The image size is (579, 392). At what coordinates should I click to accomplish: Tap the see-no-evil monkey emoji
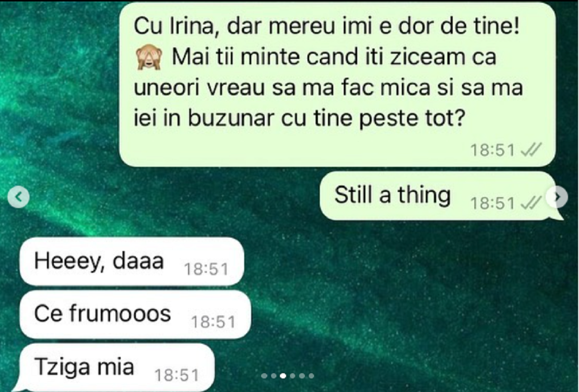point(147,59)
